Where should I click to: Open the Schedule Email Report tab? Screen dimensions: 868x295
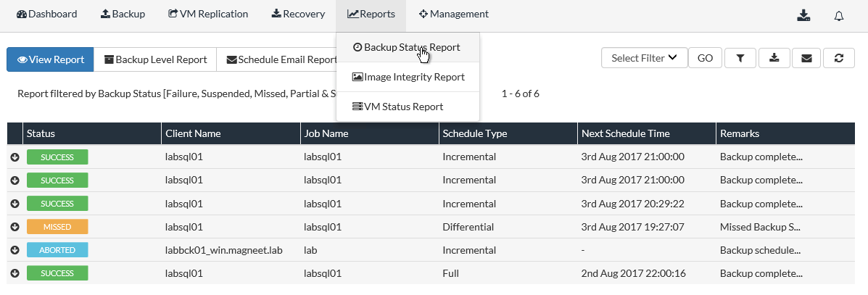click(x=281, y=59)
